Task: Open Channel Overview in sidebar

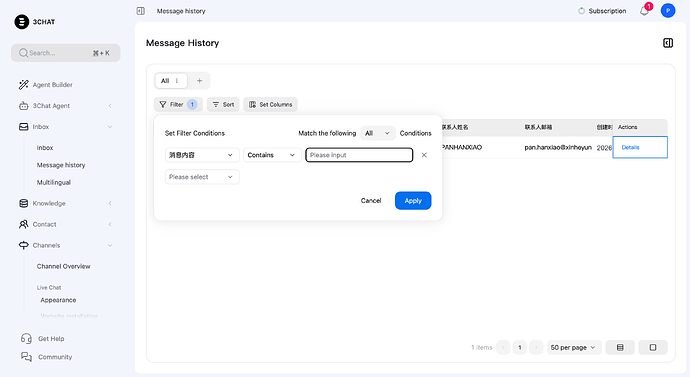Action: [x=63, y=266]
